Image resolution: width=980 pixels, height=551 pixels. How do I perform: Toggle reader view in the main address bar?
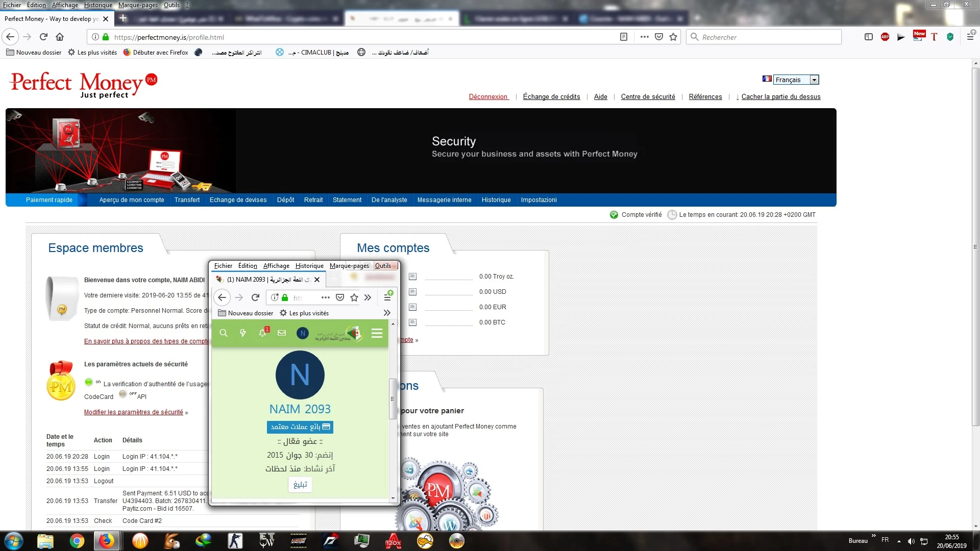[x=623, y=37]
